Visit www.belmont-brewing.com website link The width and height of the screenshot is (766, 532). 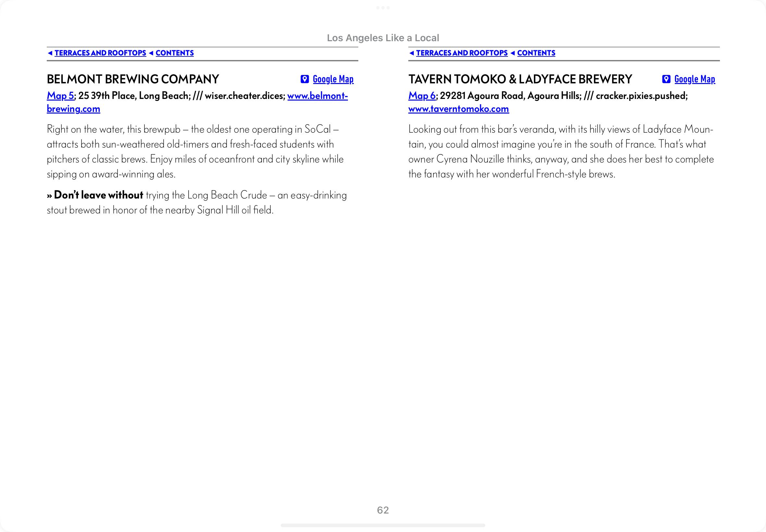tap(317, 96)
